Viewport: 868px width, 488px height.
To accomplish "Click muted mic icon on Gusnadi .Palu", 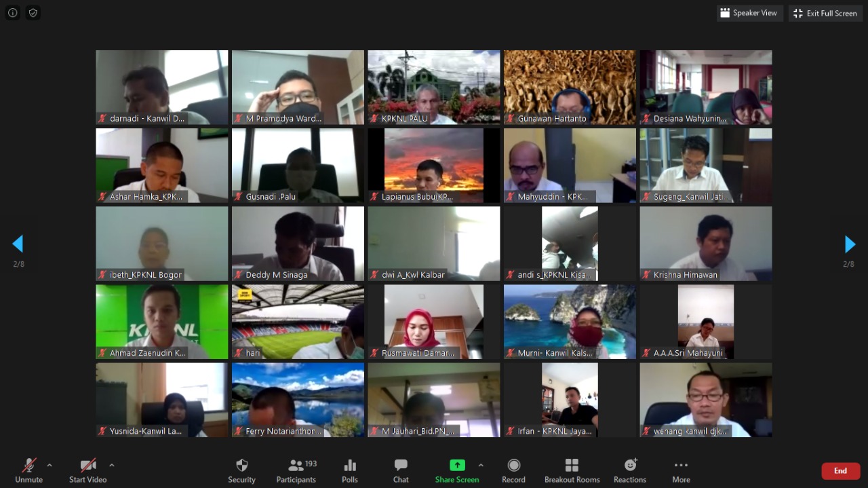I will pyautogui.click(x=239, y=197).
